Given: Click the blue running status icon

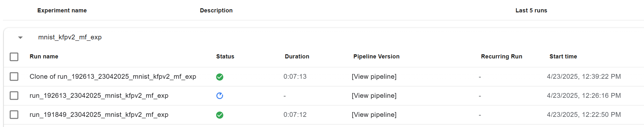Looking at the screenshot, I should (220, 96).
